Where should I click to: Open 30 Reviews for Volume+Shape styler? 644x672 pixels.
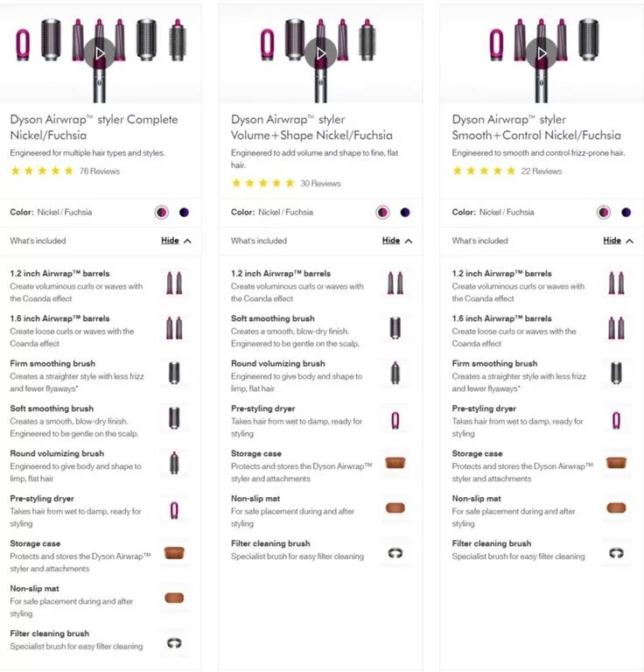(320, 184)
